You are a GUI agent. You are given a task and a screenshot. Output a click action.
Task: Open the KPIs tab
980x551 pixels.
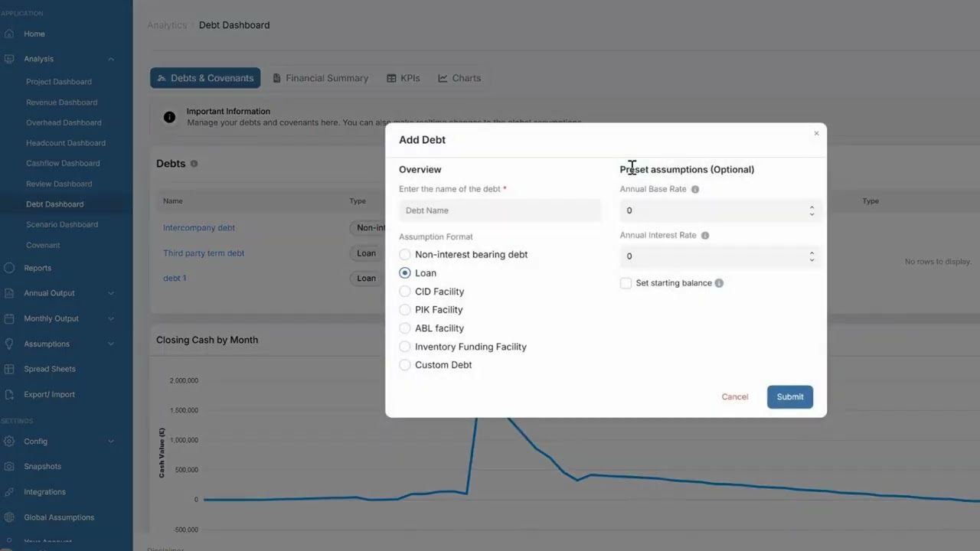[x=403, y=78]
